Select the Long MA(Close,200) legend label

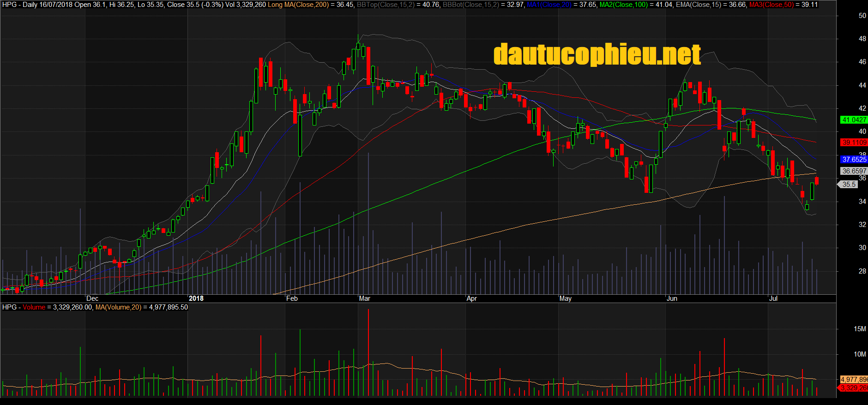[x=298, y=5]
